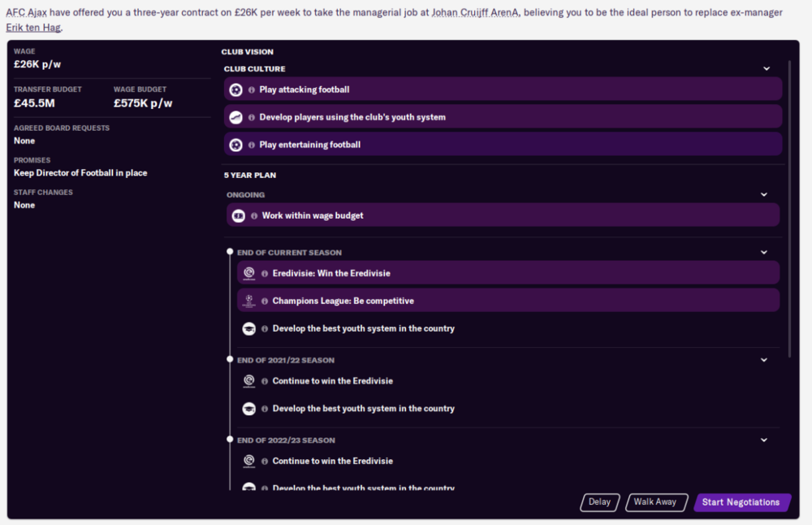Select Champions League: Be competitive row
The height and width of the screenshot is (525, 812).
click(508, 301)
